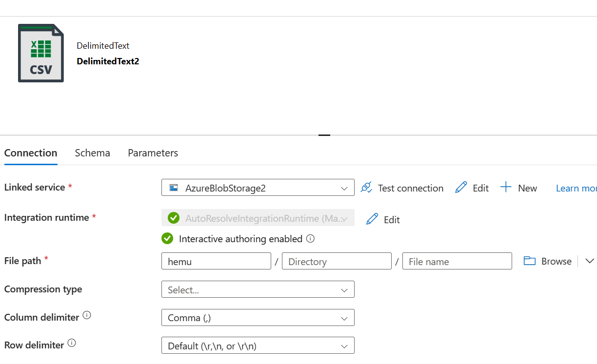Open the Linked service AzureBlobStorage2 dropdown
This screenshot has height=364, width=597.
point(258,188)
